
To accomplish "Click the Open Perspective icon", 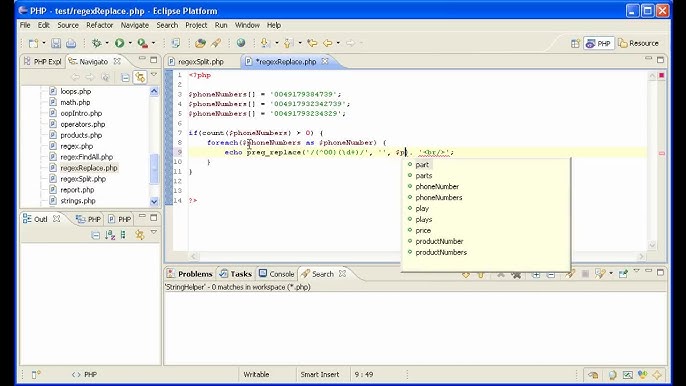I will click(575, 43).
